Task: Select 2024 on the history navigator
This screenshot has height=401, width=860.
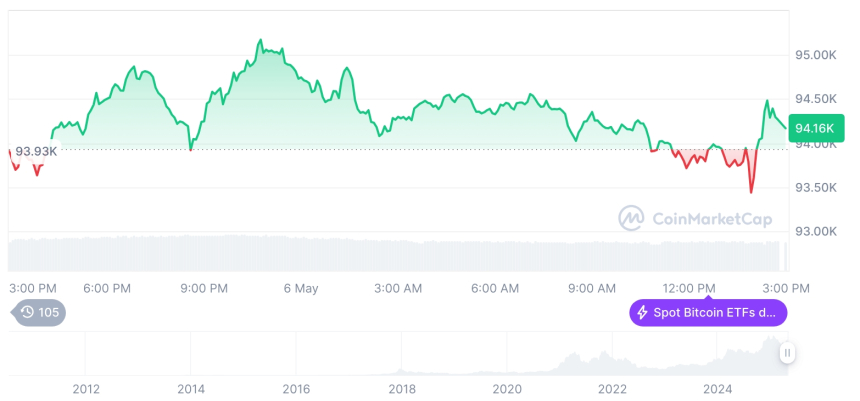Action: tap(717, 388)
